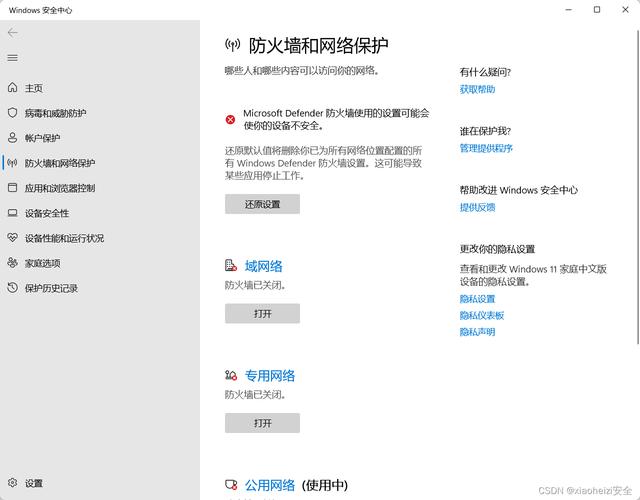Click the person icon for account protection

(13, 138)
